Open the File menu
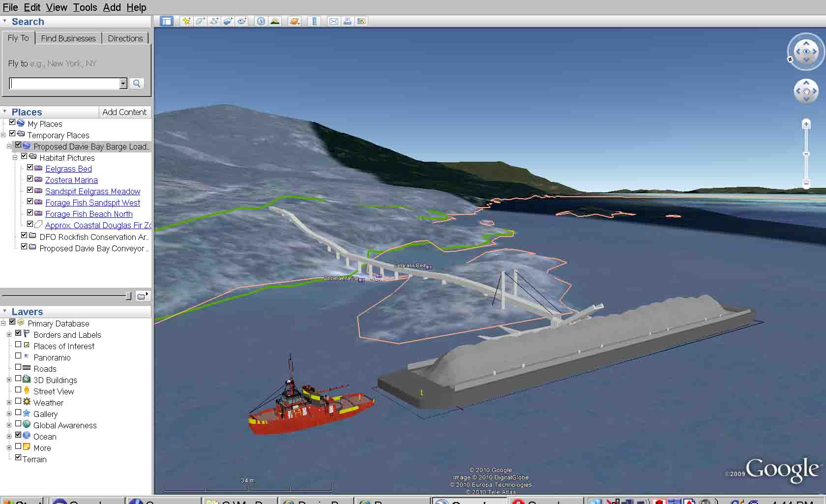The height and width of the screenshot is (504, 826). [x=10, y=7]
